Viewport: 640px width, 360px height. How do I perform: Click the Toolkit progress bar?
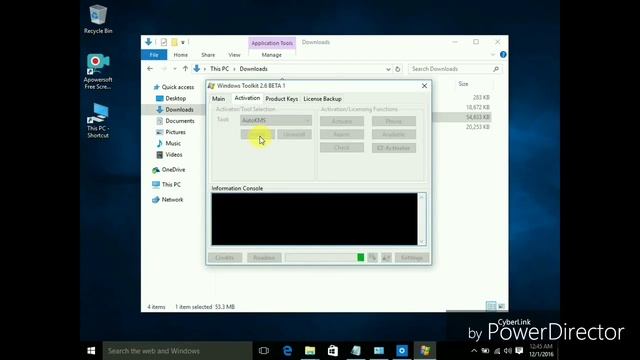[x=325, y=257]
